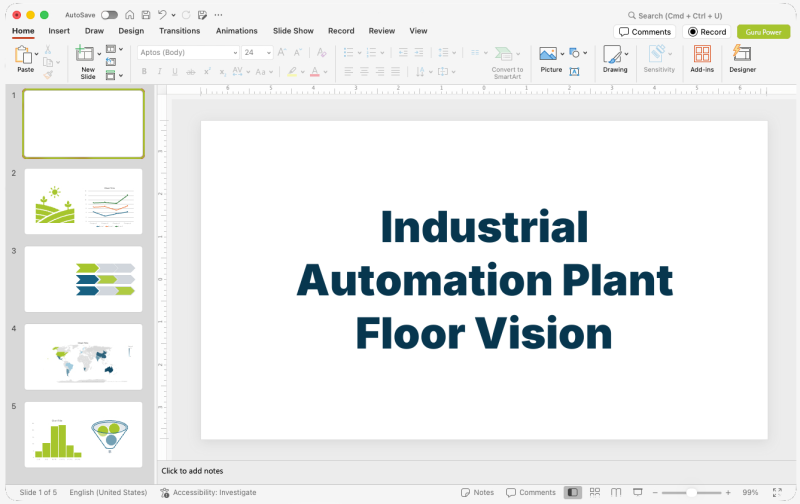
Task: Toggle the AutoSave switch
Action: coord(109,15)
